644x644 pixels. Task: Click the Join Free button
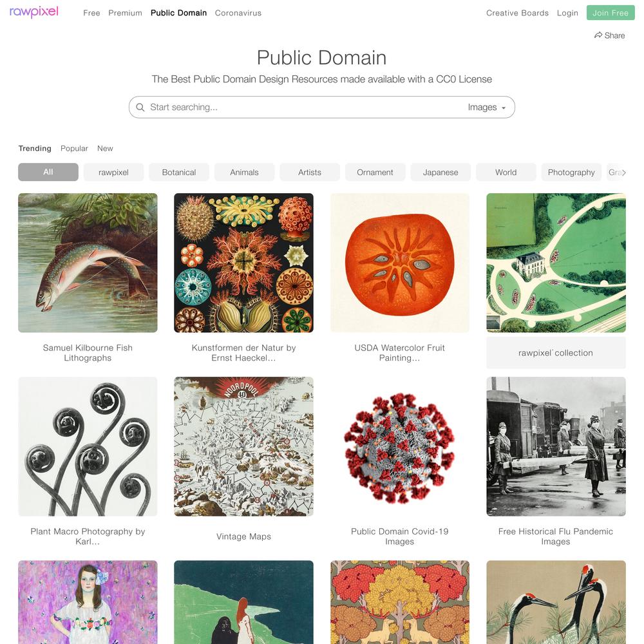pos(611,13)
